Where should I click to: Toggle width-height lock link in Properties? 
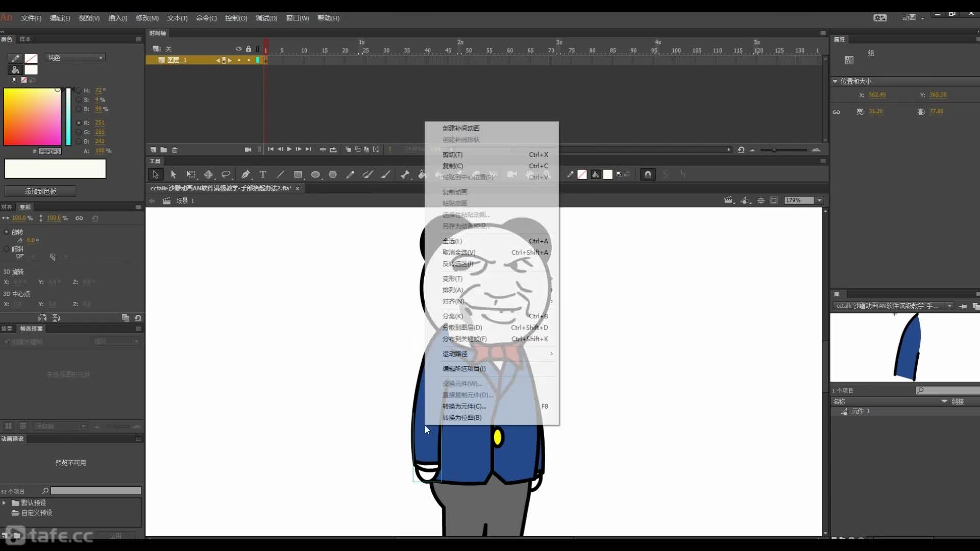(x=837, y=112)
